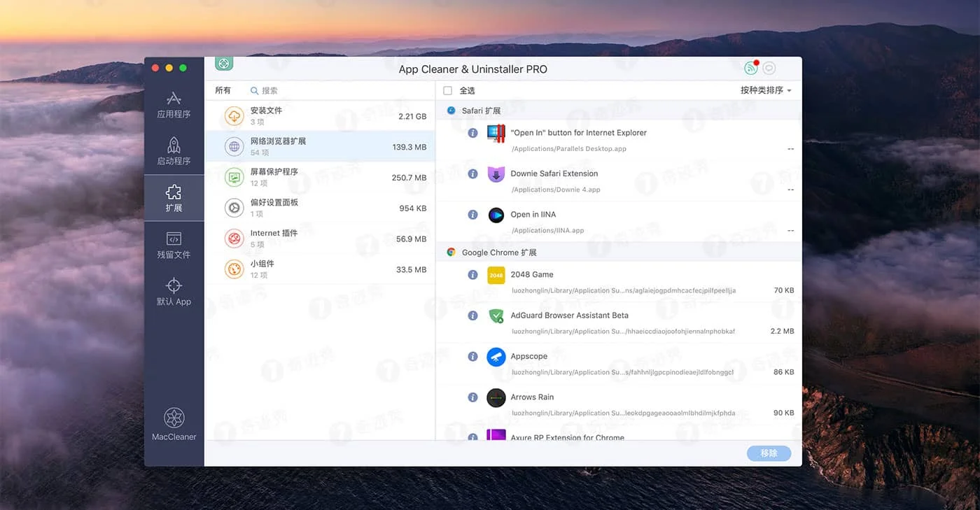
Task: View info for AdGuard Browser Assistant Beta
Action: pos(472,315)
